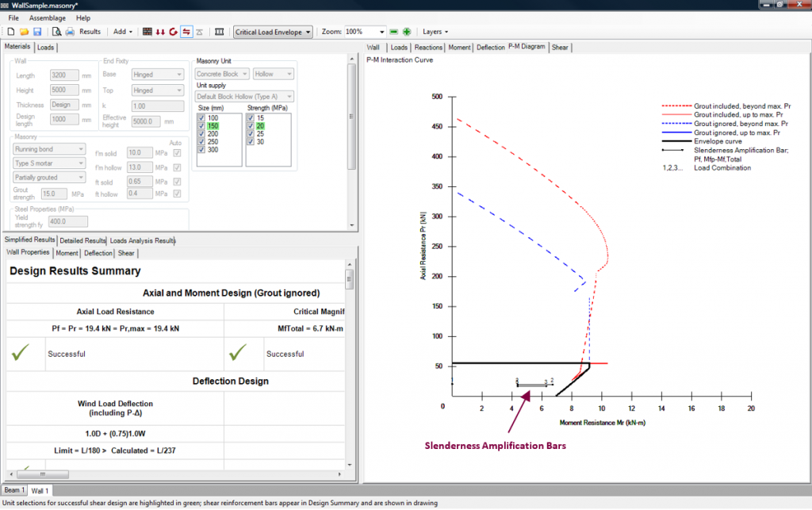Expand the Layers dropdown
812x510 pixels.
pyautogui.click(x=435, y=32)
